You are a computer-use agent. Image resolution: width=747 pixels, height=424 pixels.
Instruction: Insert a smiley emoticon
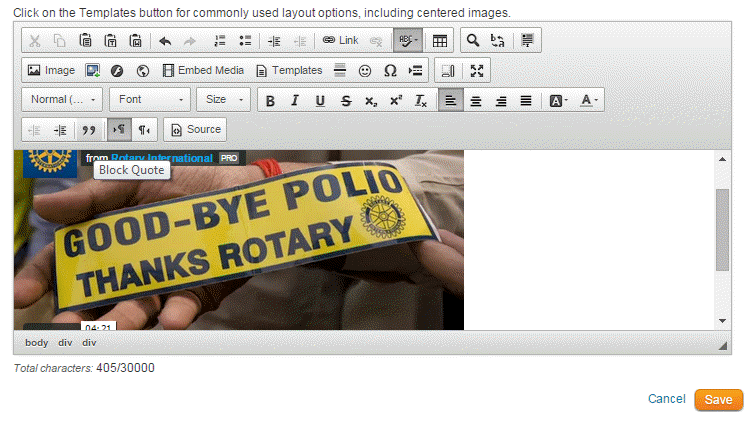tap(365, 71)
